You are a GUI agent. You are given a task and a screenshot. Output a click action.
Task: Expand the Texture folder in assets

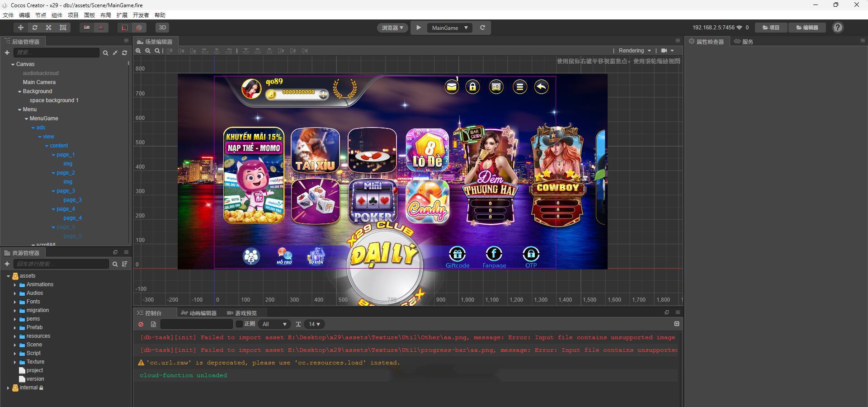15,362
